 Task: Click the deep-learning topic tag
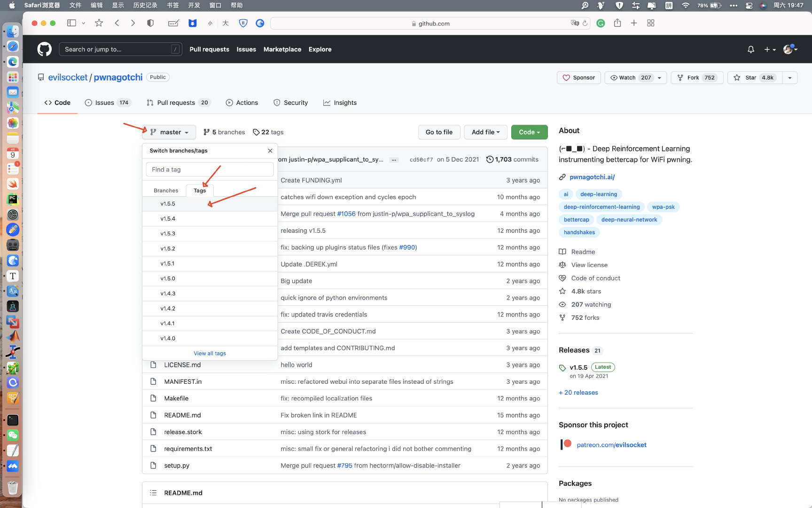pos(599,194)
